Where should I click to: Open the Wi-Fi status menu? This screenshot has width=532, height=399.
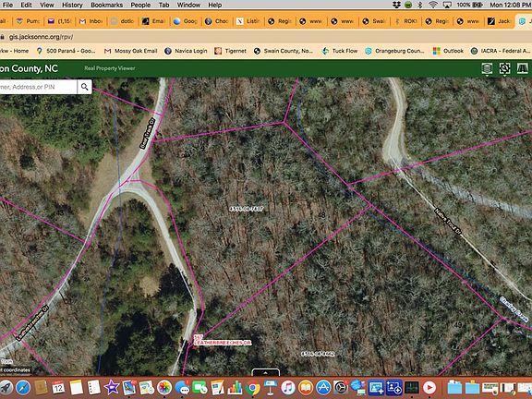coord(433,5)
